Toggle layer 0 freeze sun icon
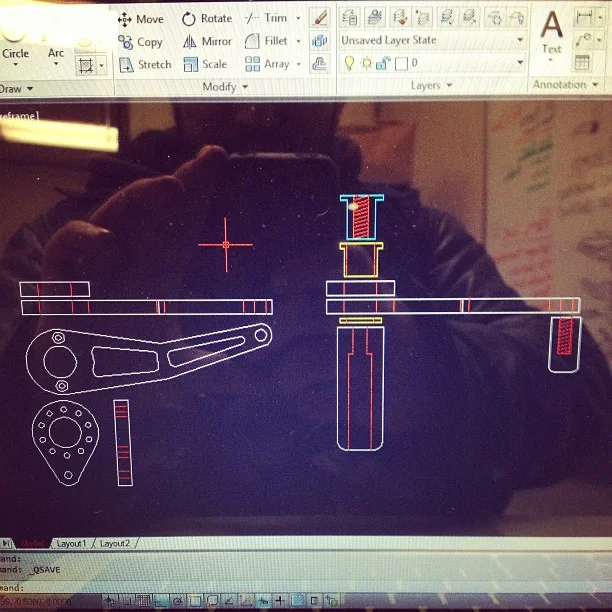This screenshot has width=612, height=612. (x=366, y=63)
